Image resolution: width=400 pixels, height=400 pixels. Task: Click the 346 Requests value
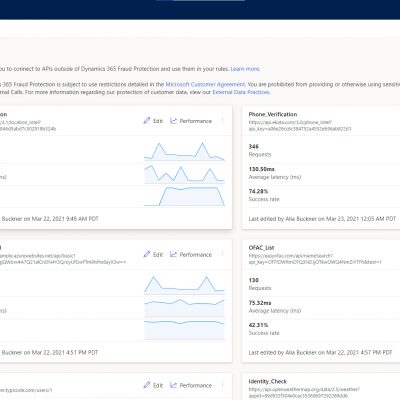254,146
